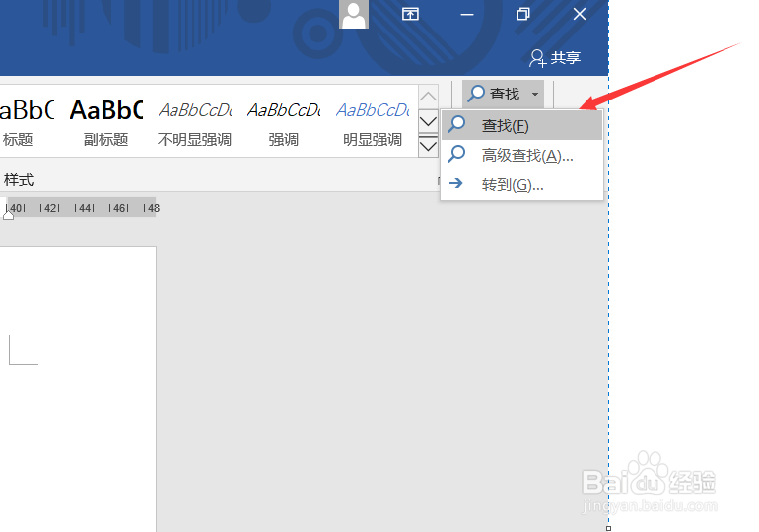Apply the 标题 style

[26, 121]
